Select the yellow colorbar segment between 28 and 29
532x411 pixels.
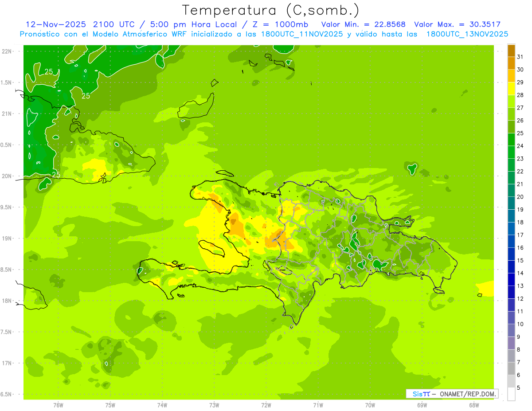coord(511,89)
